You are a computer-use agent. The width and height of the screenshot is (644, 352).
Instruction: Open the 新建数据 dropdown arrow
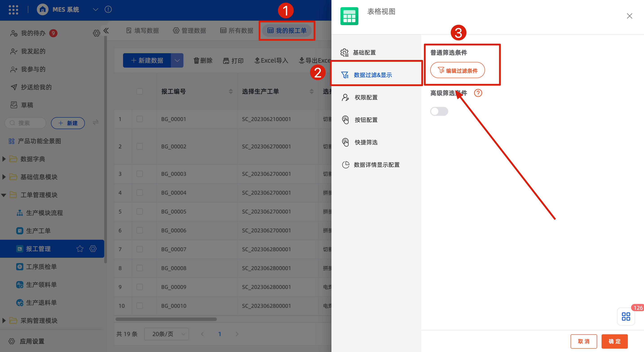tap(177, 61)
